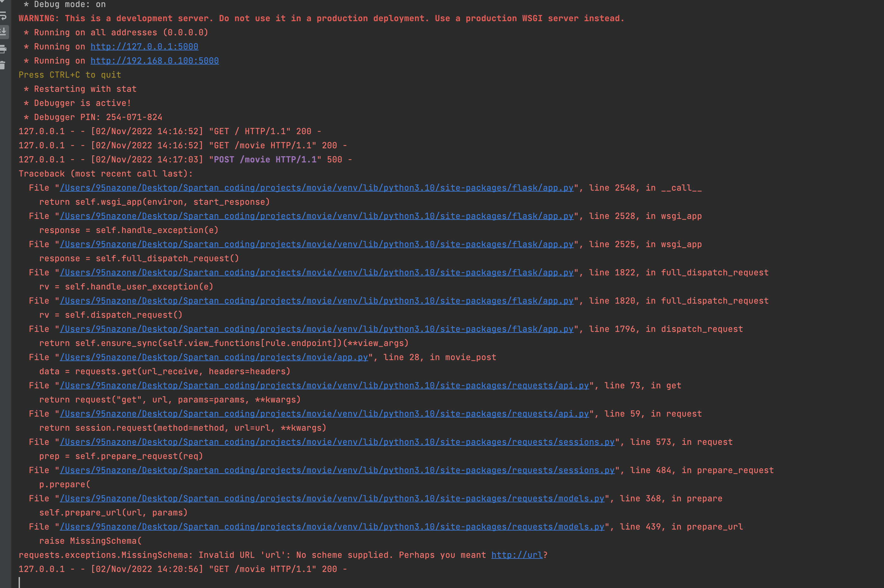Open the http://127.0.0.1:5000 link
Image resolution: width=884 pixels, height=588 pixels.
coord(145,47)
